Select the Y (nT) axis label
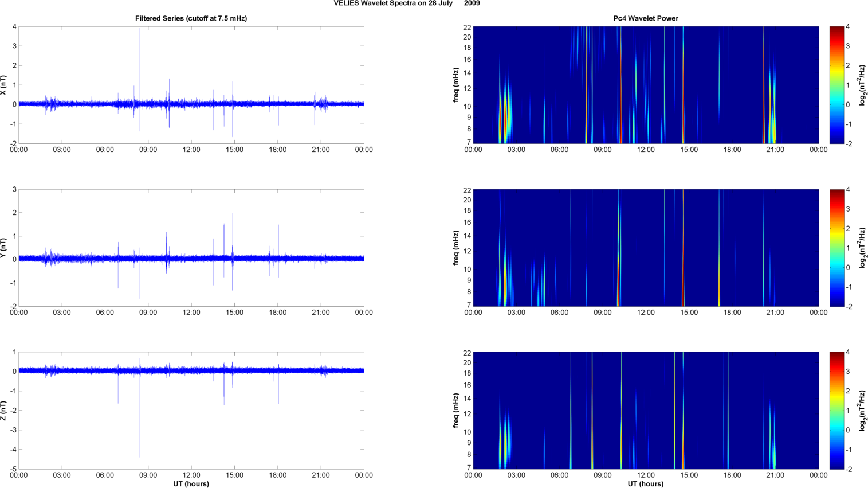 (x=3, y=248)
